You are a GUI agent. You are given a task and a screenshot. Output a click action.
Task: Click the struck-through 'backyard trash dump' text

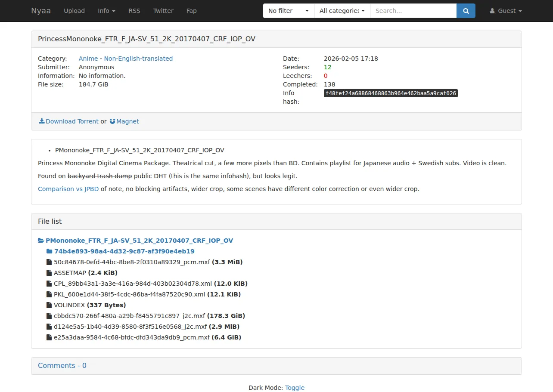pyautogui.click(x=100, y=176)
